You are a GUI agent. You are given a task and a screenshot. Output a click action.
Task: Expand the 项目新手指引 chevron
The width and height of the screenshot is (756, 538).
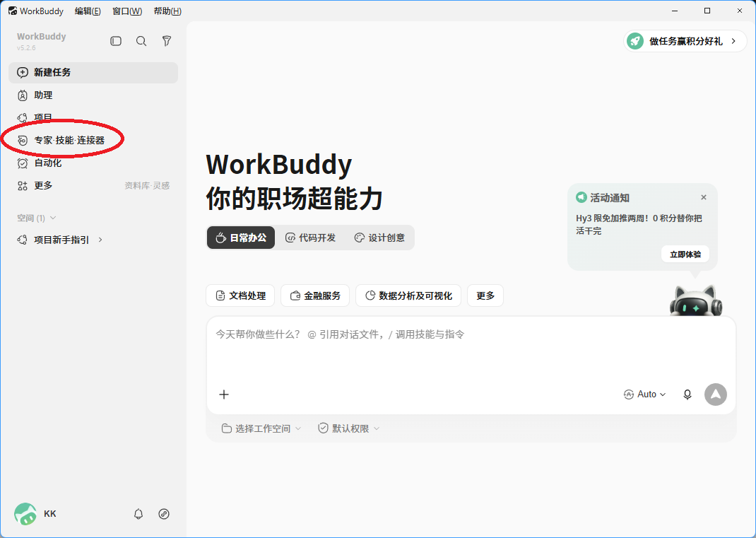tap(100, 240)
